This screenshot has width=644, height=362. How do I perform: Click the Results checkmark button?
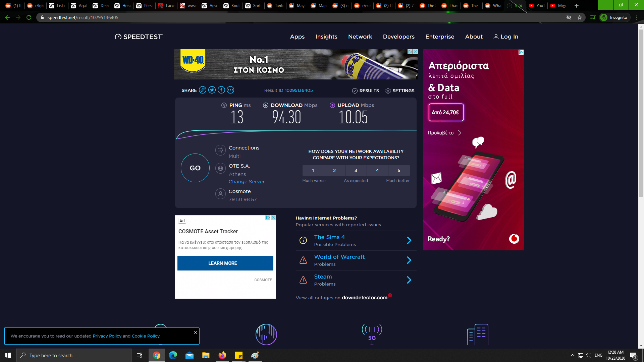click(x=365, y=91)
